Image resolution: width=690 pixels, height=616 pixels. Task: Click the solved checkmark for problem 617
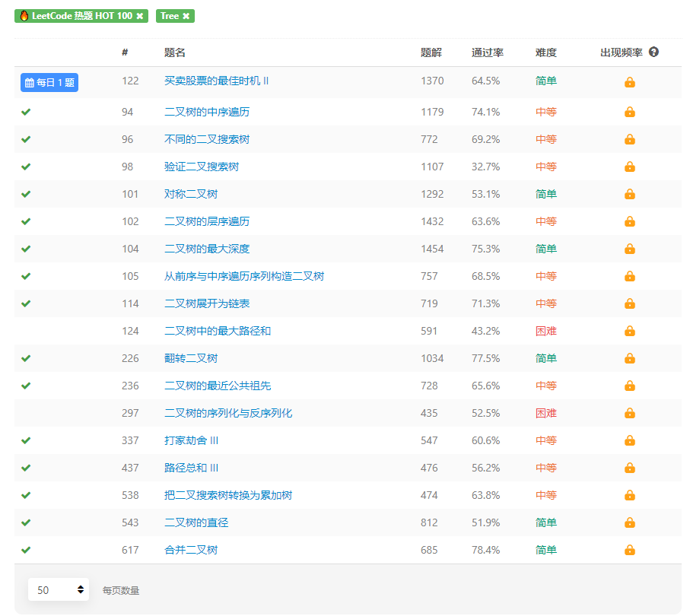coord(26,550)
